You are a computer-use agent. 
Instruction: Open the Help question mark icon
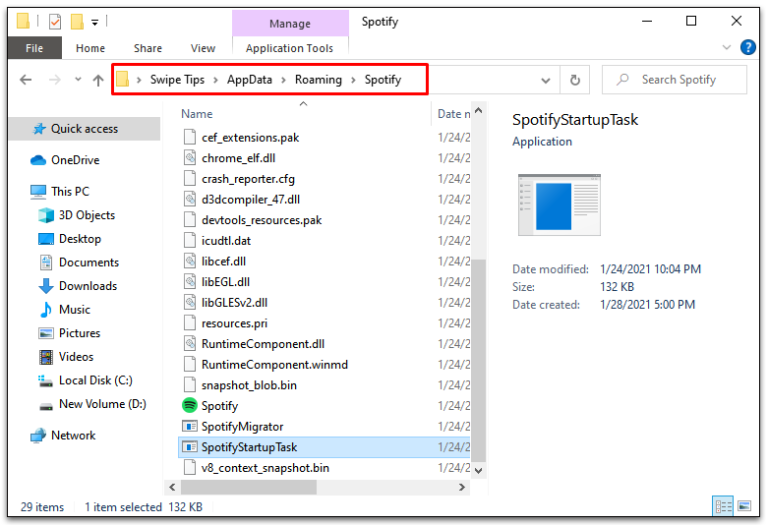tap(748, 48)
